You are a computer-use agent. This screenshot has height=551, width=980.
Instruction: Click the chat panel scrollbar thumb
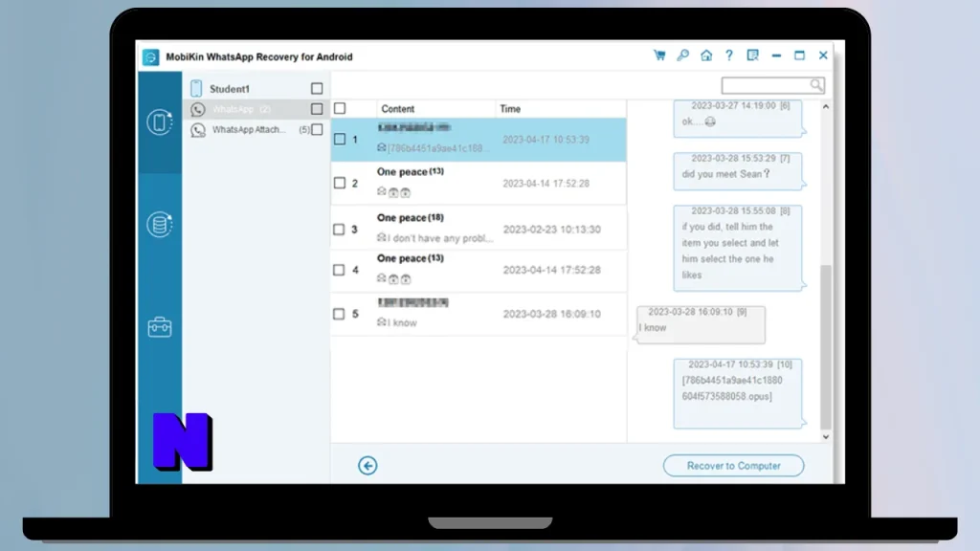pyautogui.click(x=826, y=346)
